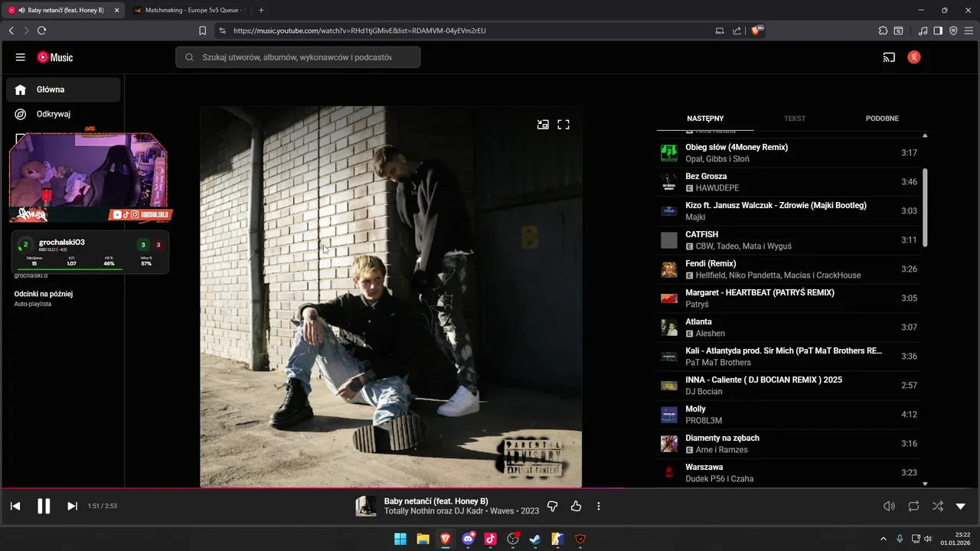Bookmark this page with the bookmark icon
980x551 pixels.
click(203, 31)
